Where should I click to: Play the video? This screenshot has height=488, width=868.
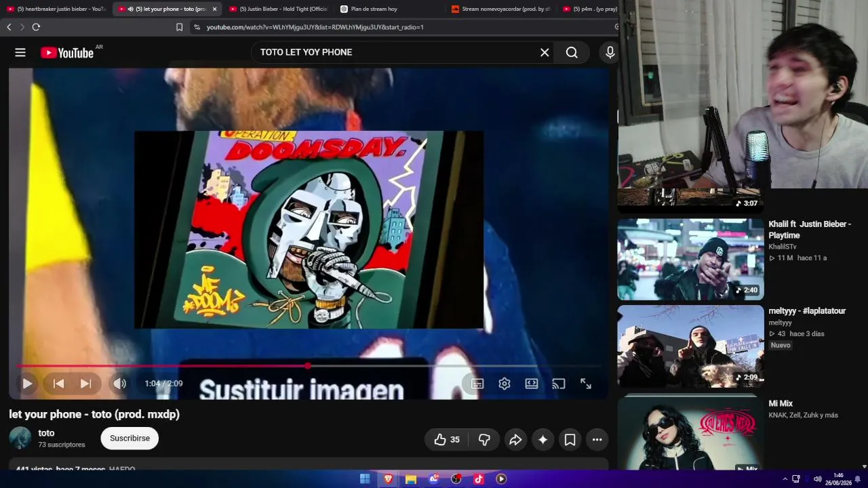coord(27,384)
